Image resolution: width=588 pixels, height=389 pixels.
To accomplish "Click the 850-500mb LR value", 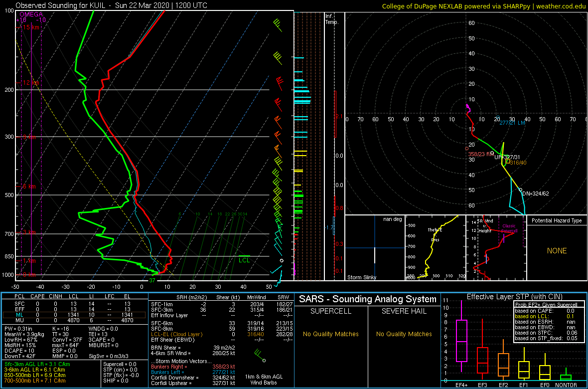I will pos(35,375).
